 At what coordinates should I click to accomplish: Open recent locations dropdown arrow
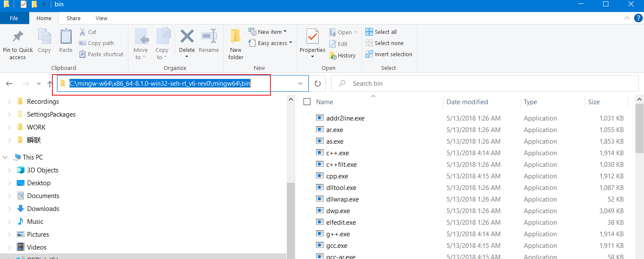[39, 84]
